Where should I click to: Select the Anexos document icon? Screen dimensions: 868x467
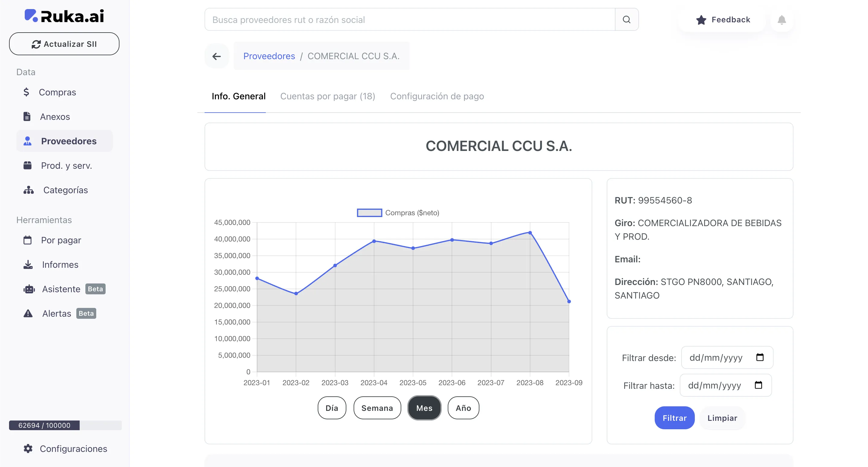pos(27,116)
